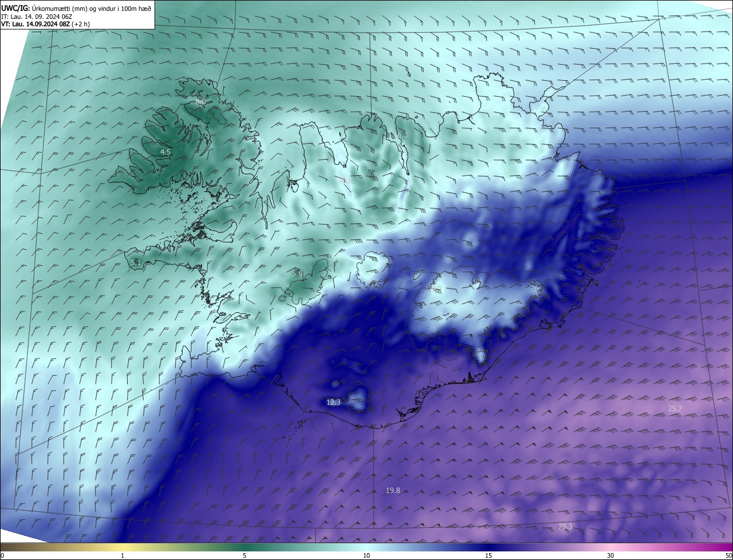Click the 1 tick label on the colorbar
The height and width of the screenshot is (560, 733).
point(123,555)
